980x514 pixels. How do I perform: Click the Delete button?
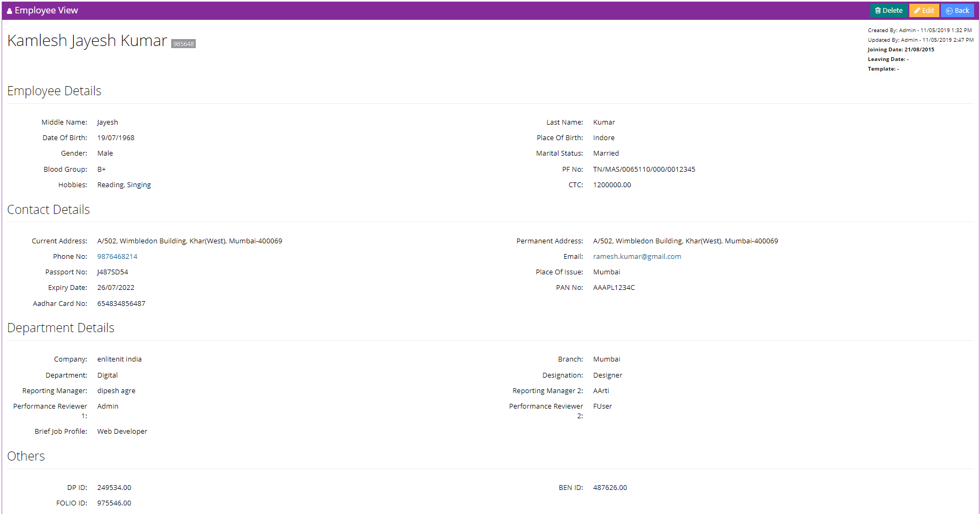(x=889, y=11)
